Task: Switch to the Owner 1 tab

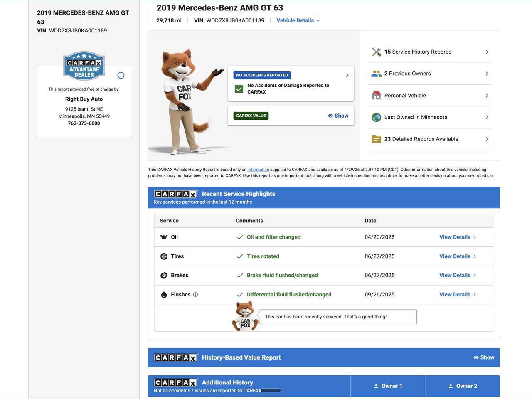Action: 388,386
